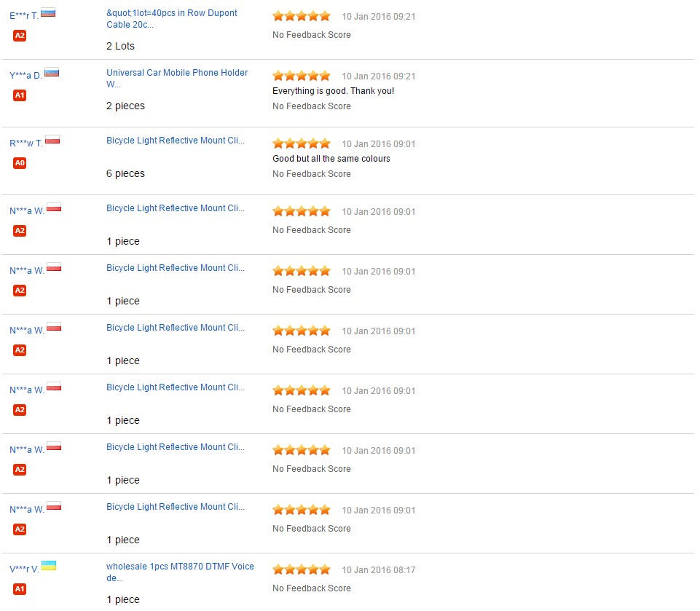Open the Row Dupont Cable product link
This screenshot has height=611, width=700.
(172, 19)
